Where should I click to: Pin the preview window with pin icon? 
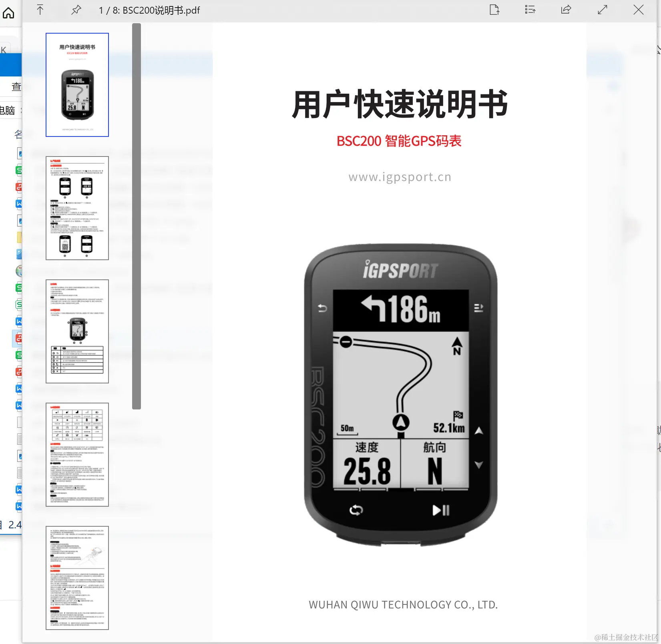(x=76, y=10)
